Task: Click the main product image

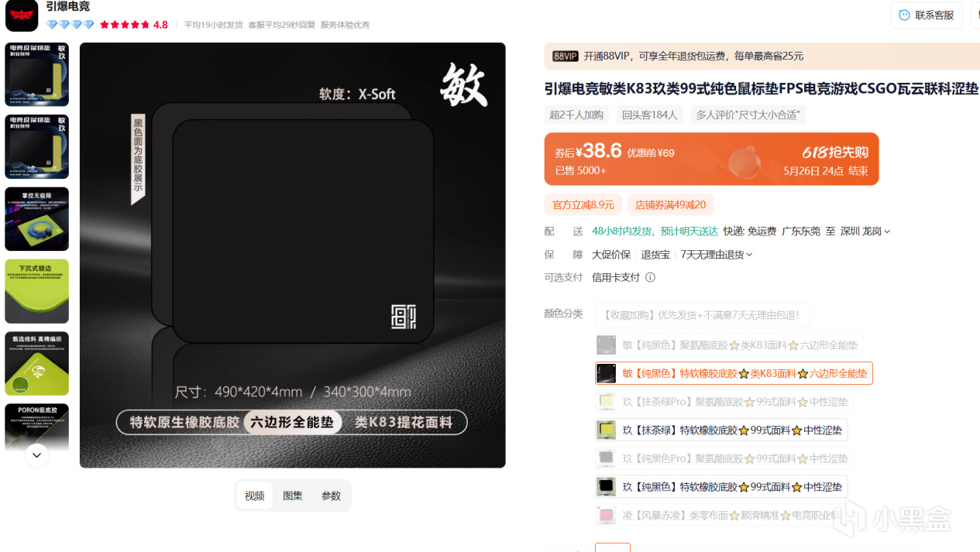Action: click(x=292, y=255)
